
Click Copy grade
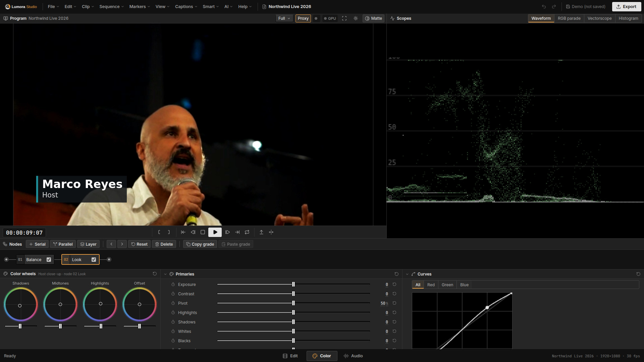(200, 244)
